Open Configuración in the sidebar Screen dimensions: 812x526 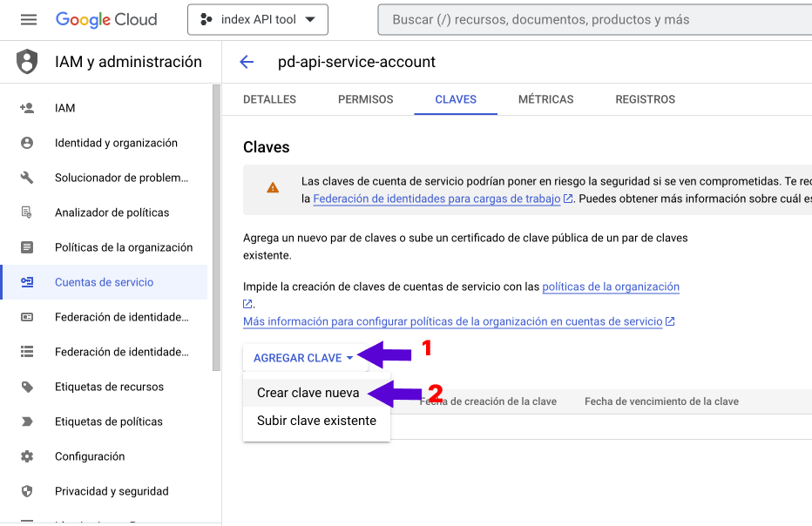pyautogui.click(x=104, y=456)
